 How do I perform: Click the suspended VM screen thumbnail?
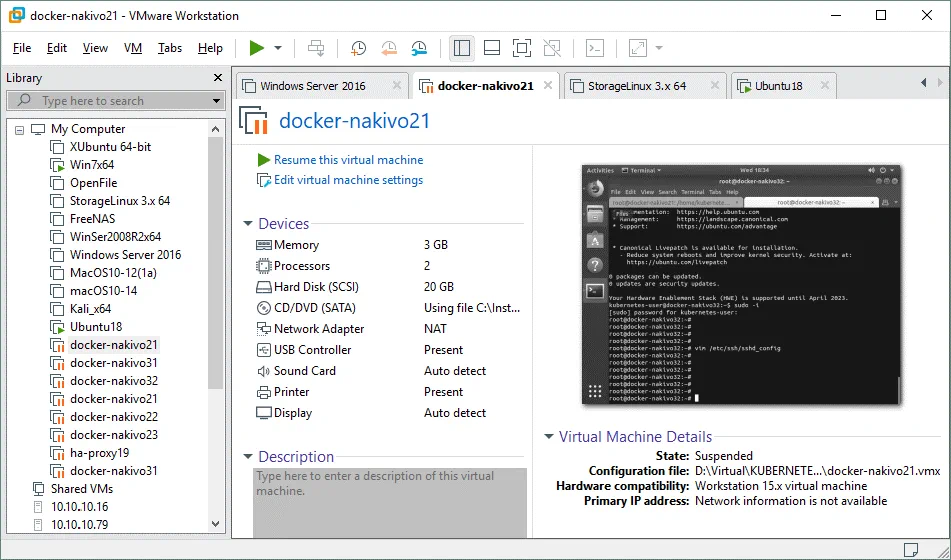740,285
